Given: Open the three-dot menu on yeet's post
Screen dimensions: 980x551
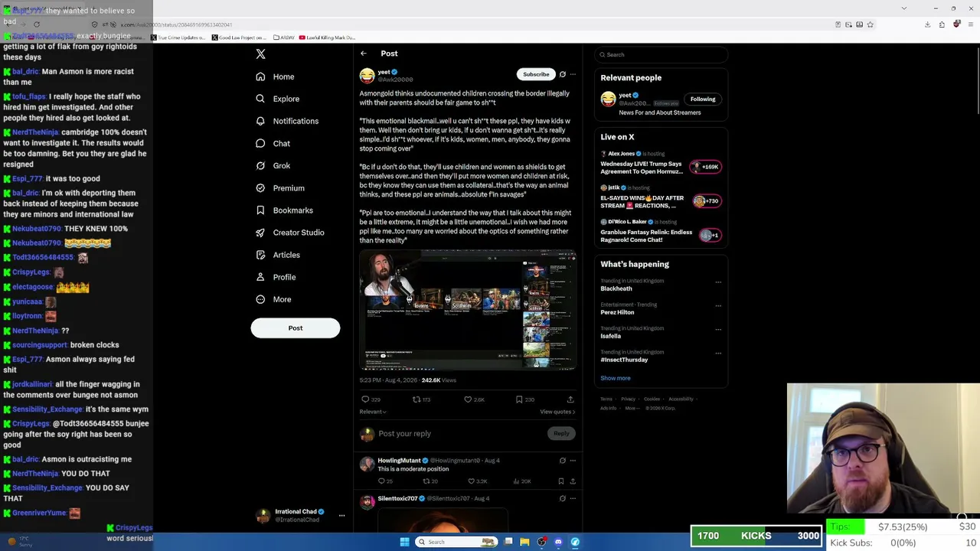Looking at the screenshot, I should point(573,74).
